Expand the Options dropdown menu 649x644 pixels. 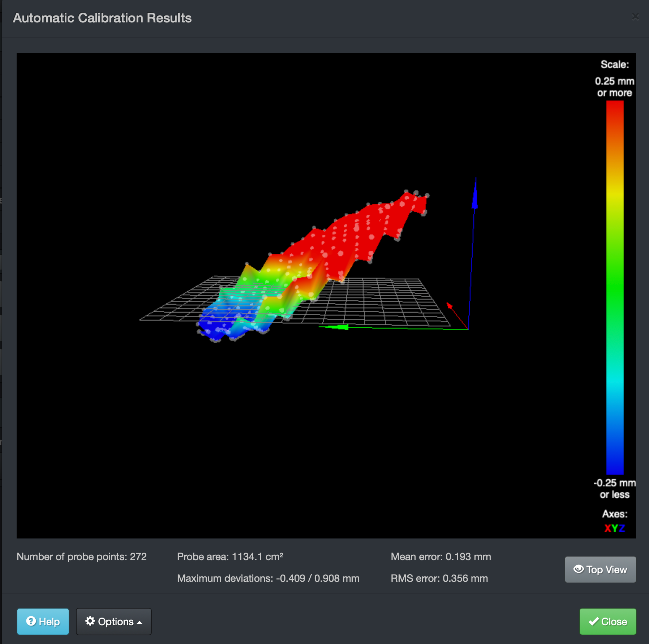coord(114,622)
